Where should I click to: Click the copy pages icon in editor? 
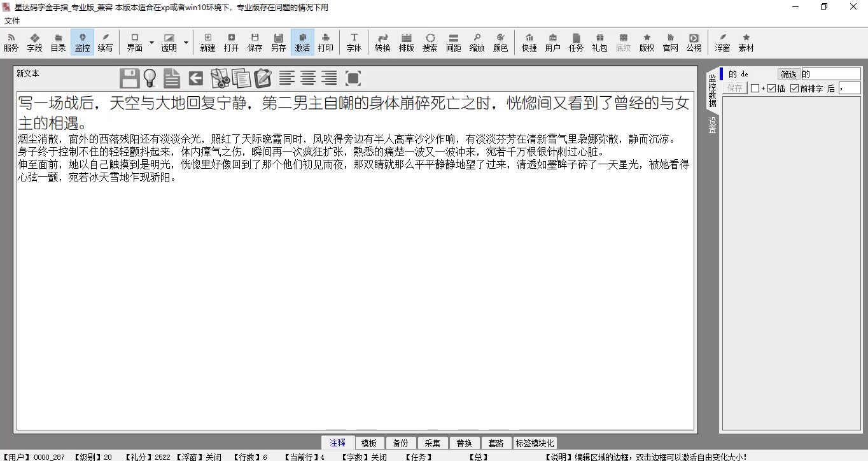click(x=241, y=78)
